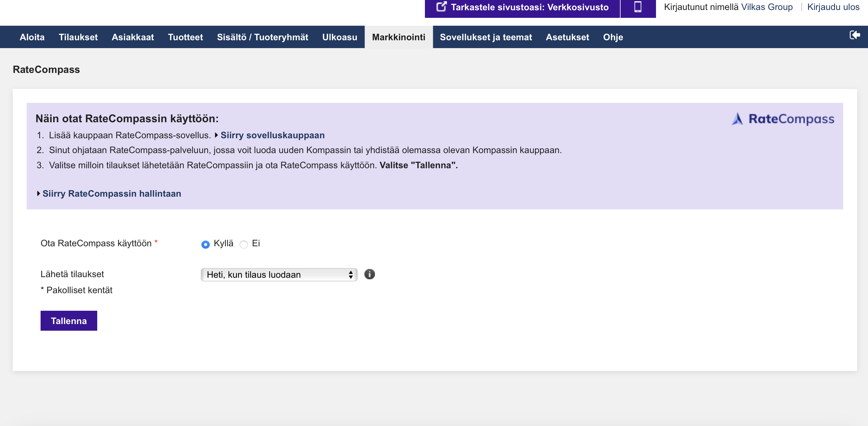Open the Tilaukset menu

(78, 37)
